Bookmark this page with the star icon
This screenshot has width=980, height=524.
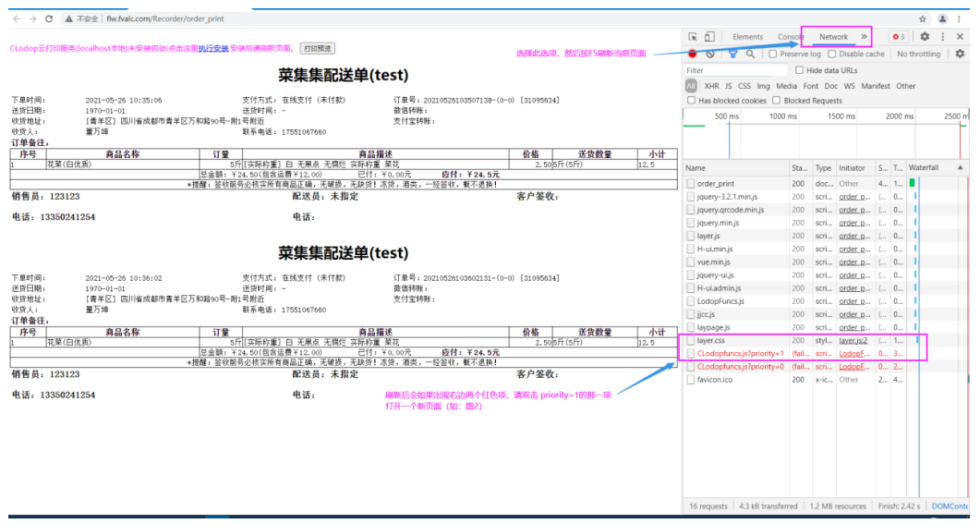click(922, 18)
